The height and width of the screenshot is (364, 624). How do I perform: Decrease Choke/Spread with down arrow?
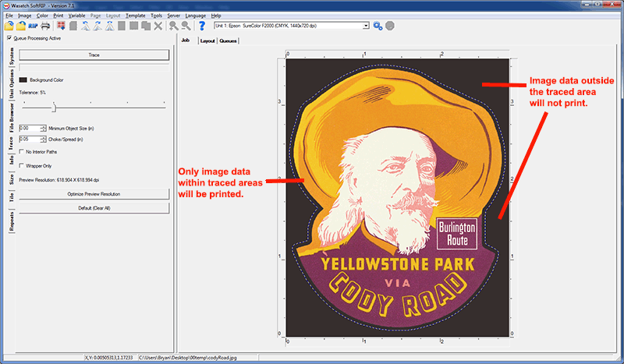[x=43, y=141]
